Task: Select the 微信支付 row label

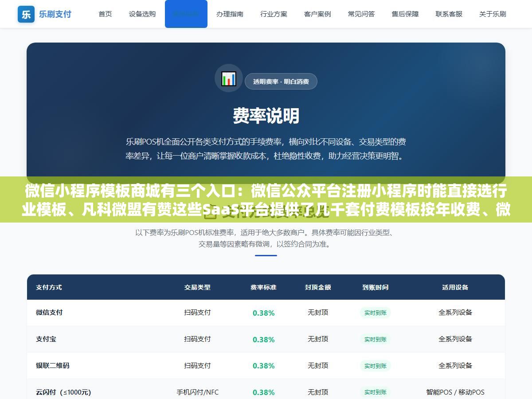Action: tap(49, 313)
